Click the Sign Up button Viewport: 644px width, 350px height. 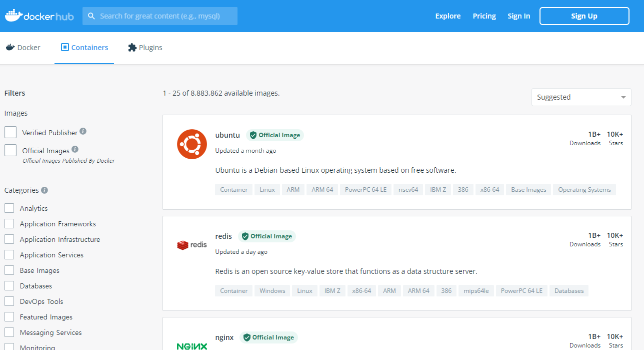(584, 16)
